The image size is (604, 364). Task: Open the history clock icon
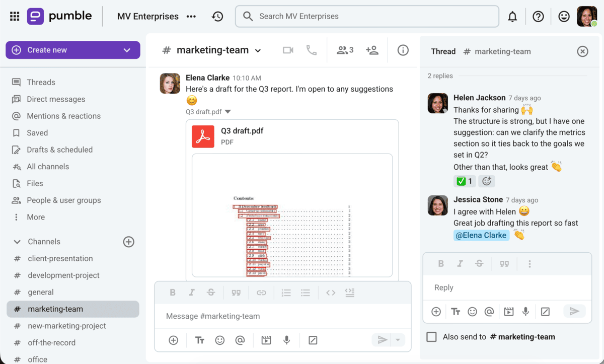click(x=217, y=17)
